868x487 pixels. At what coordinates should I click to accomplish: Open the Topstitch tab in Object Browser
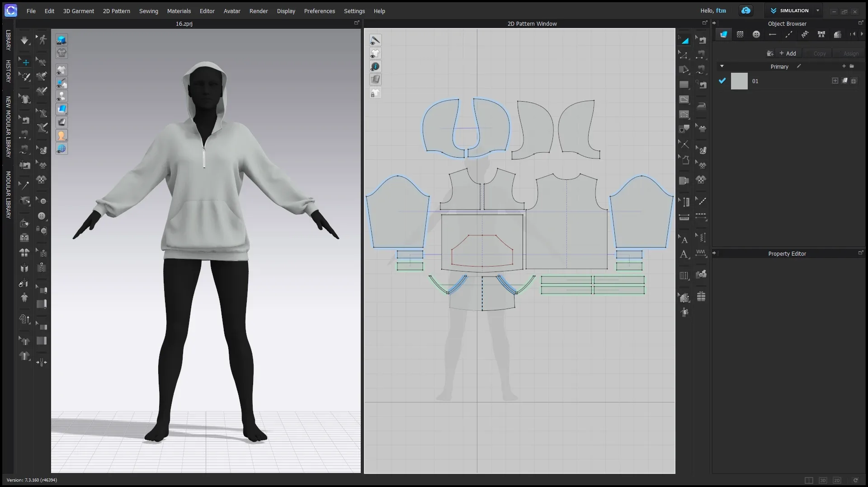tap(789, 34)
